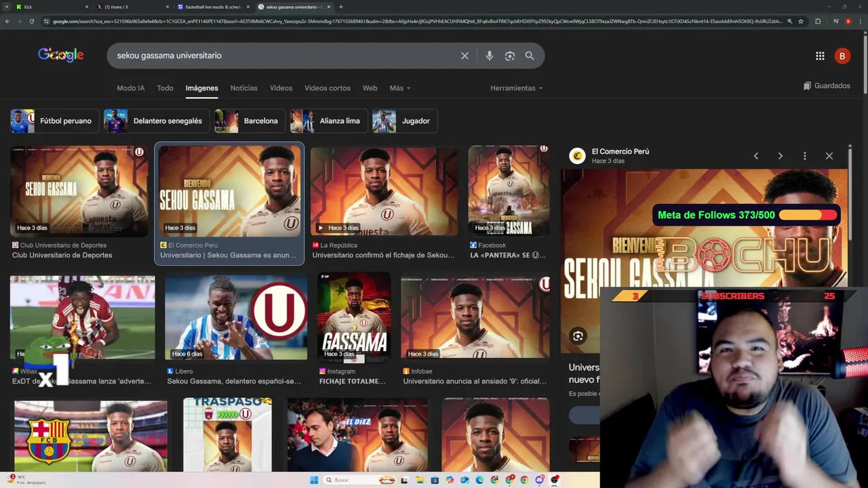This screenshot has width=868, height=488.
Task: Open browser extensions puzzle icon
Action: tap(818, 21)
